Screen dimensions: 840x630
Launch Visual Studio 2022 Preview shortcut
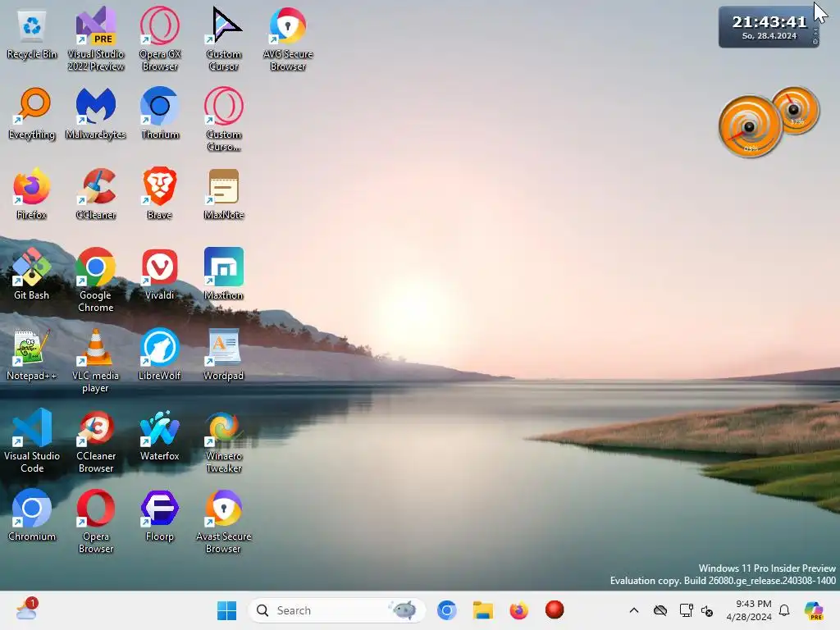click(95, 39)
